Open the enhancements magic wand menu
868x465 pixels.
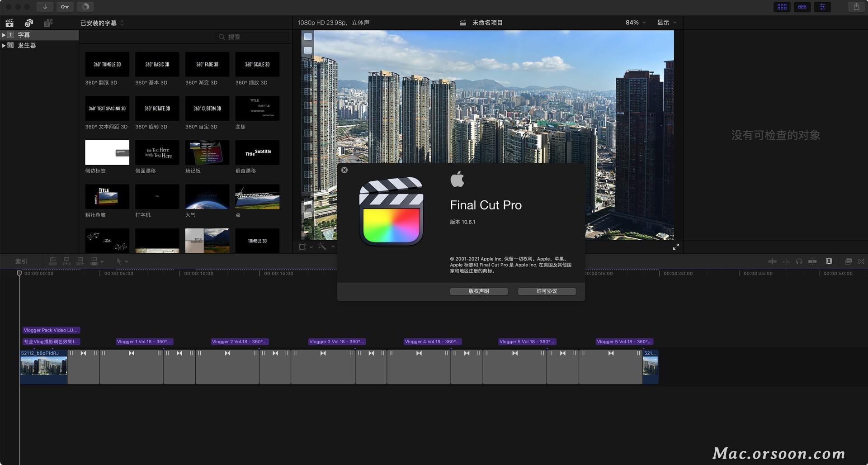[333, 247]
